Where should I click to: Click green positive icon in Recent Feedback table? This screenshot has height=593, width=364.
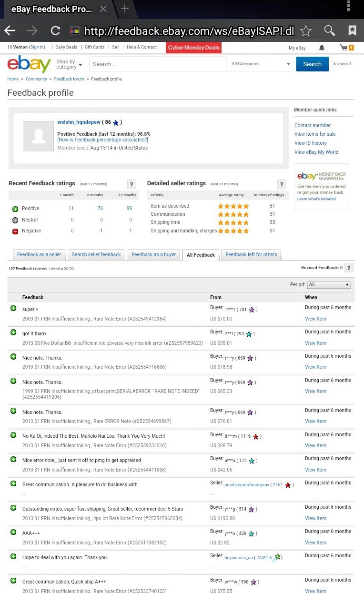15,209
